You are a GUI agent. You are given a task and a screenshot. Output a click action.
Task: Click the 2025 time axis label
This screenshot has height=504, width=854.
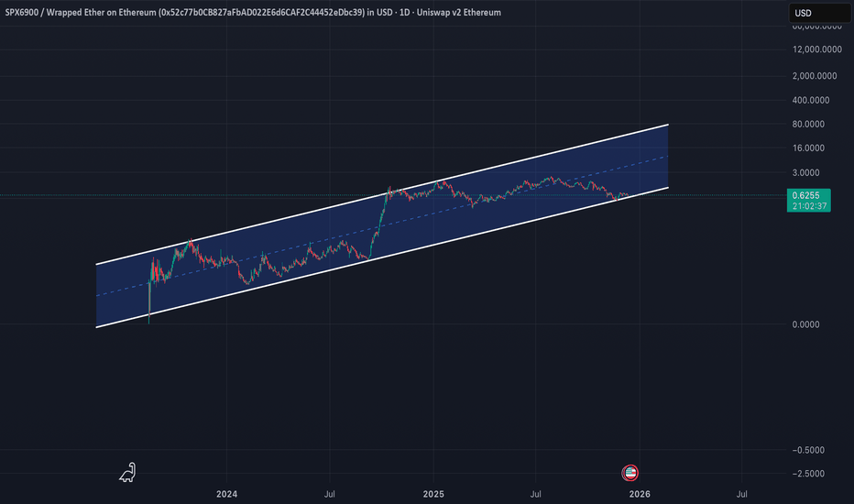(x=433, y=494)
